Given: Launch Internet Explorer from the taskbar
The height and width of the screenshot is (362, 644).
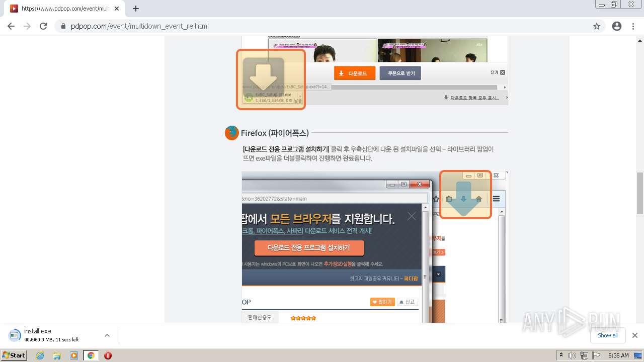Looking at the screenshot, I should (x=40, y=355).
